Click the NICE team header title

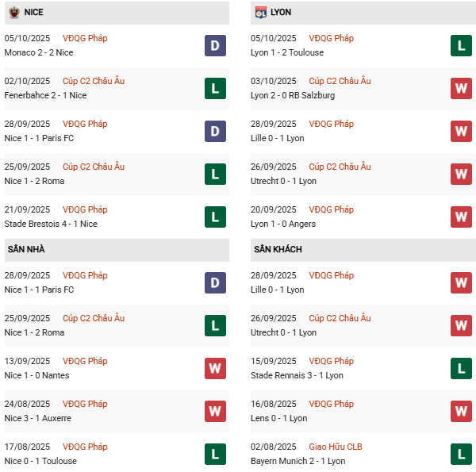coord(34,13)
